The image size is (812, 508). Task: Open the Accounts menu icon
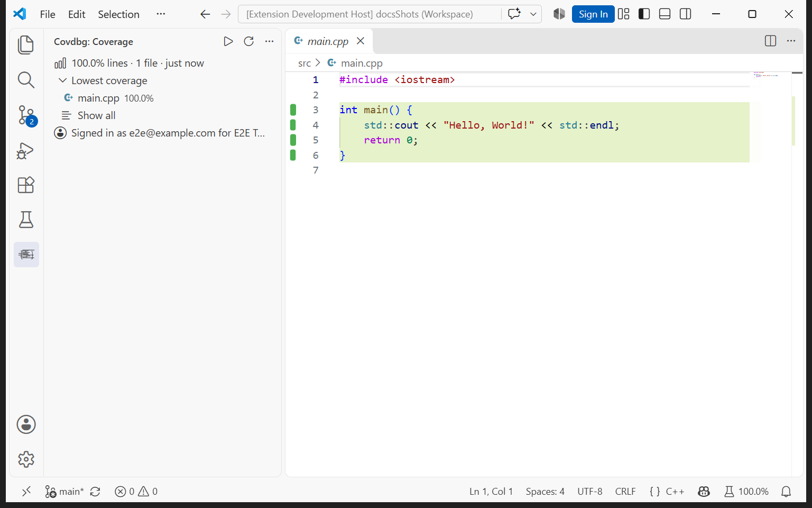click(x=26, y=424)
